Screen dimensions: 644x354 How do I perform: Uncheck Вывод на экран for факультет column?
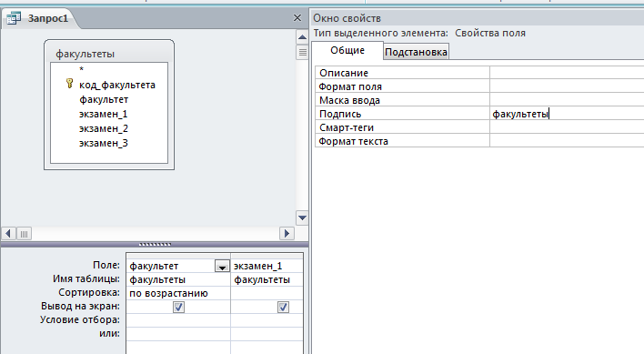[x=178, y=307]
